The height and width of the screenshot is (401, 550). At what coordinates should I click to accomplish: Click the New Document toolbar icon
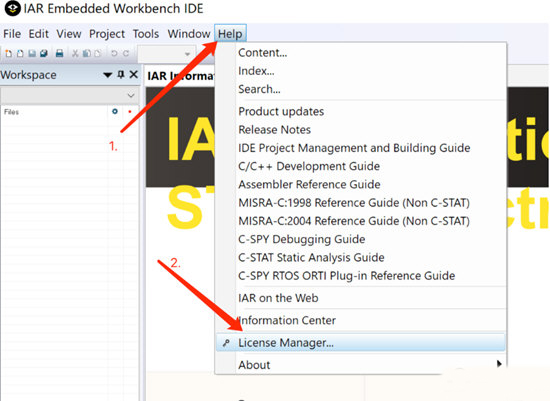coord(9,53)
